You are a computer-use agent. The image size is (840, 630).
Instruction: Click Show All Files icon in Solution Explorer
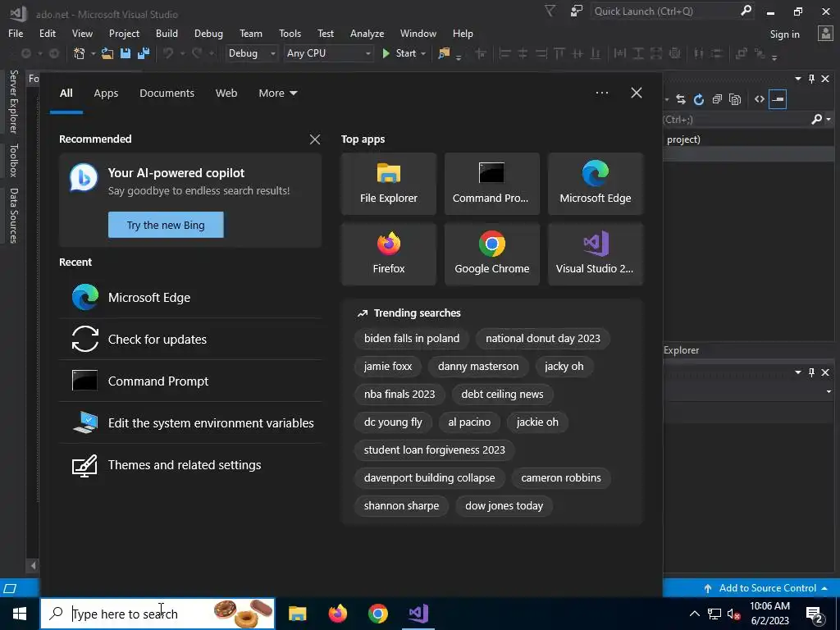735,99
